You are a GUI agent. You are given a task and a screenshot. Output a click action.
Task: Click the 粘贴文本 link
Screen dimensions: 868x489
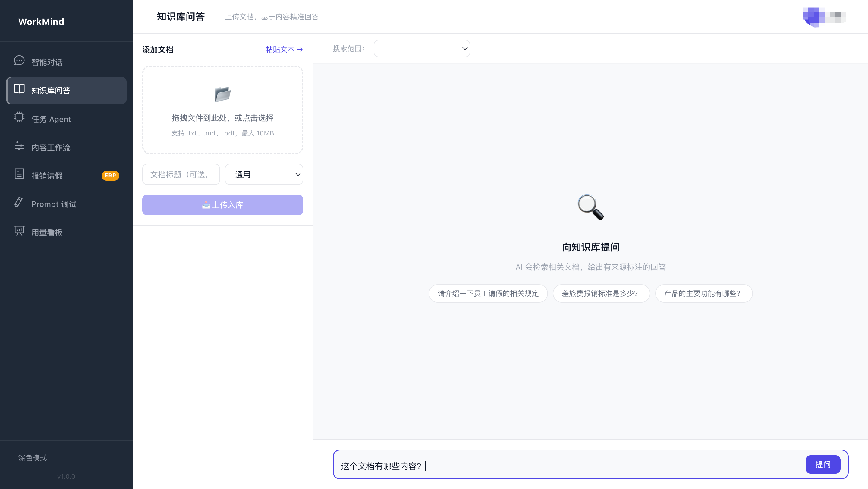[284, 49]
